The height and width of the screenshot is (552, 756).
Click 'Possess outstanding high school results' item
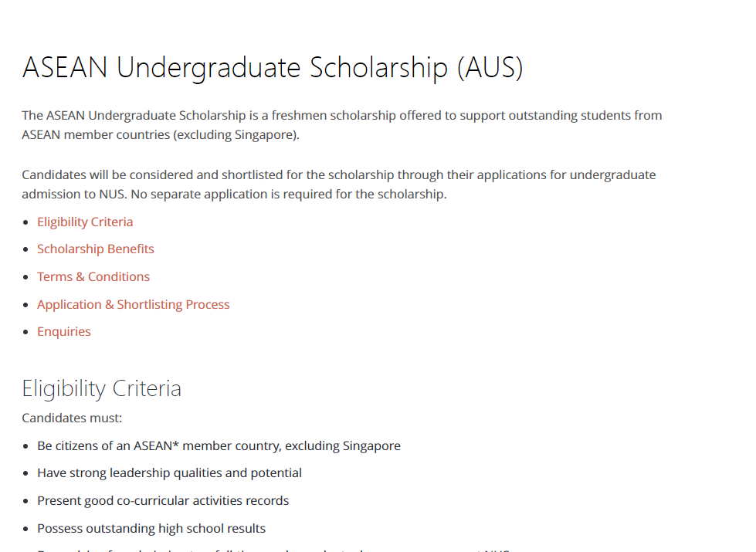pyautogui.click(x=151, y=528)
